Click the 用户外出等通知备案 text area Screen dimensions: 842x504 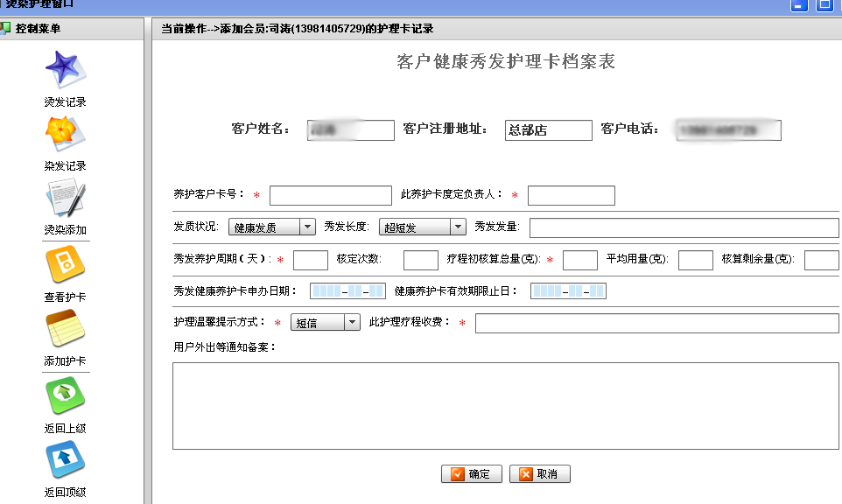506,406
